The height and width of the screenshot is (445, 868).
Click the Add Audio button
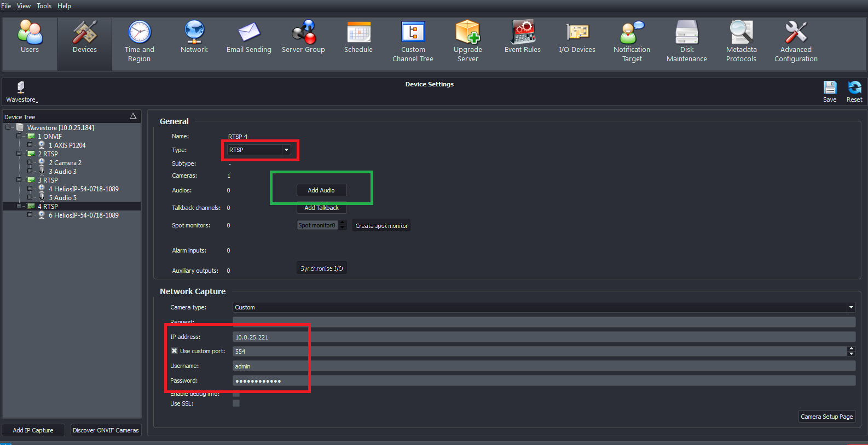321,190
